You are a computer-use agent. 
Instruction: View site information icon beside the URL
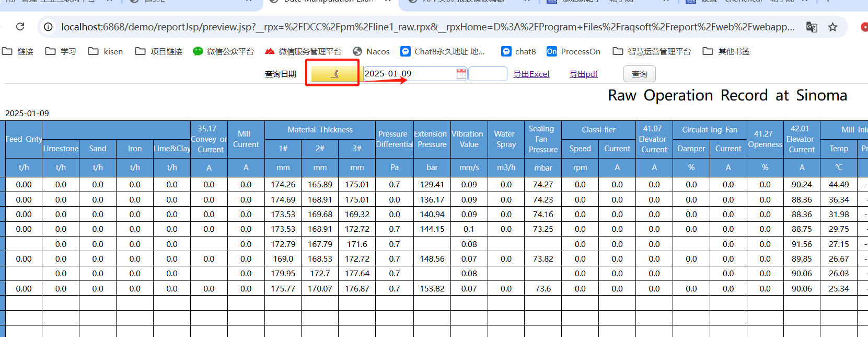tap(48, 27)
